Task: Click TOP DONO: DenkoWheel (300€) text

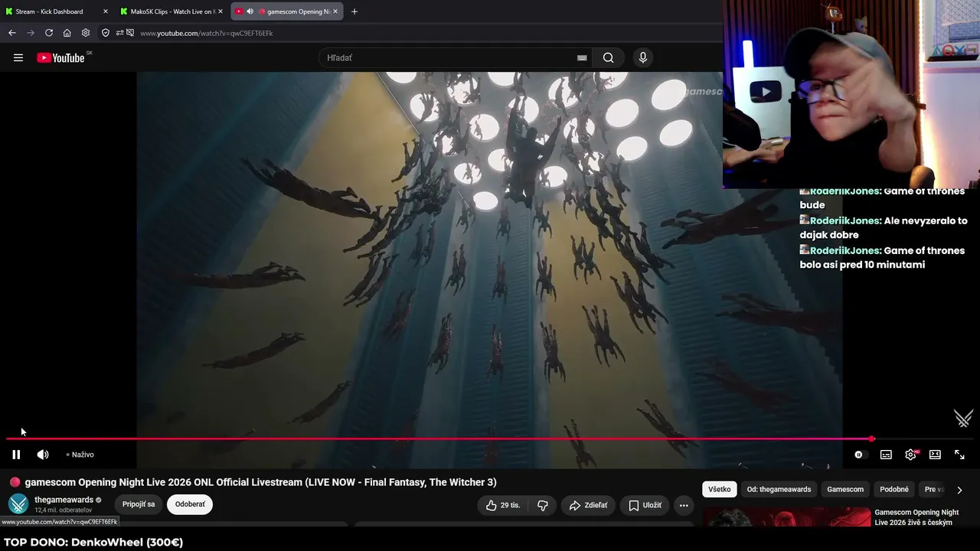Action: pyautogui.click(x=93, y=542)
